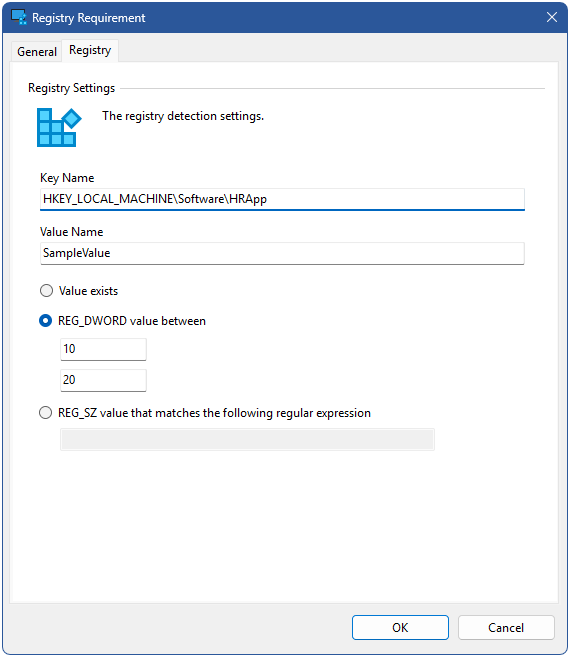Close the Registry Requirement window
The height and width of the screenshot is (657, 570).
click(552, 17)
